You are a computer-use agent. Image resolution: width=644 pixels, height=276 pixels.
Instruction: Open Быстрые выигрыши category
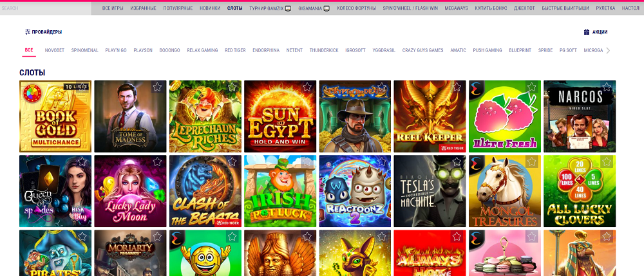pyautogui.click(x=565, y=8)
